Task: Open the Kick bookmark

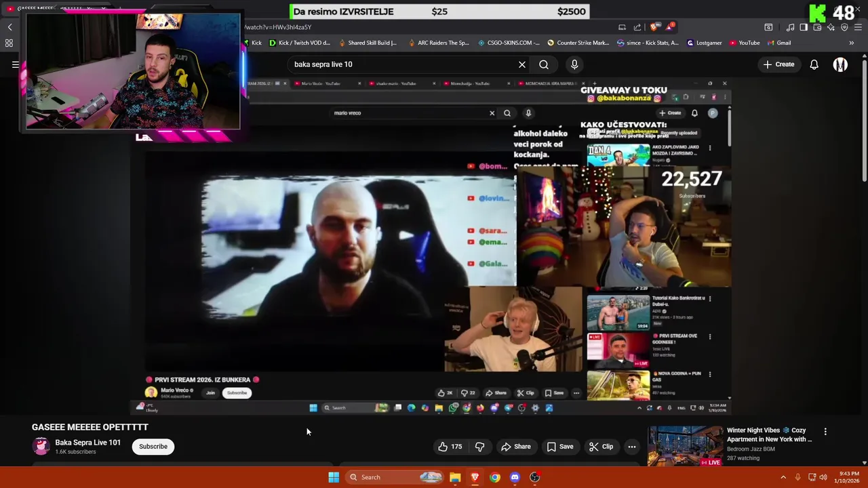Action: click(252, 43)
